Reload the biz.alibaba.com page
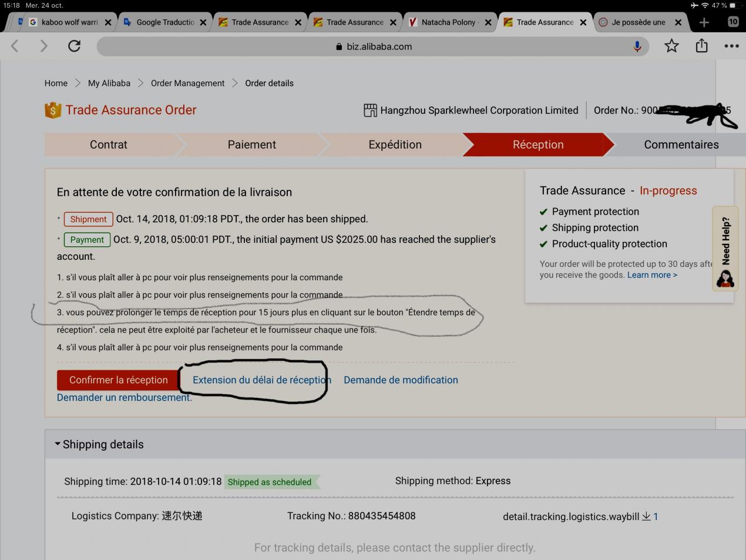Viewport: 746px width, 560px height. click(x=74, y=46)
